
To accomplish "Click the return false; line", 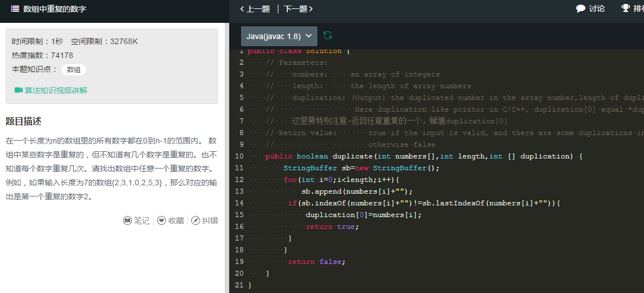I will click(x=317, y=261).
